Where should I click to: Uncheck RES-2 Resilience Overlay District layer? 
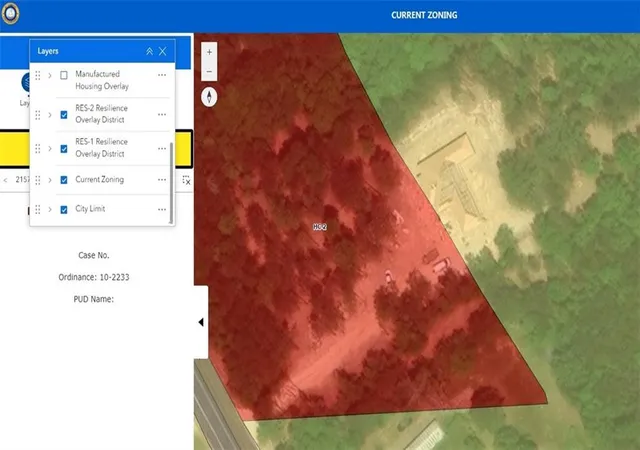pos(64,115)
